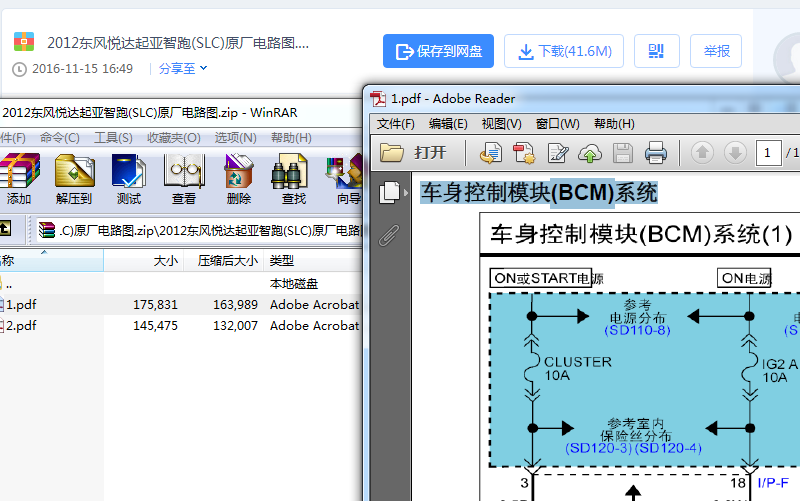Click Adobe Reader previous page arrow
Screen dimensions: 800x501
[702, 153]
